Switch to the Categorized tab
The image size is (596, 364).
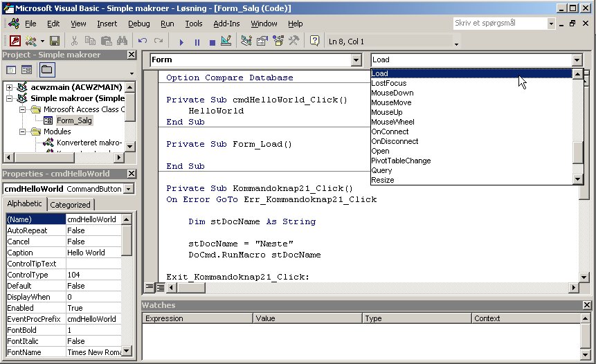[x=70, y=205]
